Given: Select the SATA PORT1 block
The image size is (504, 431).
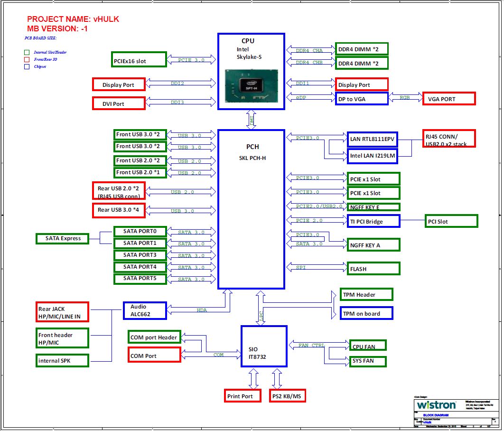Looking at the screenshot, I should tap(140, 244).
